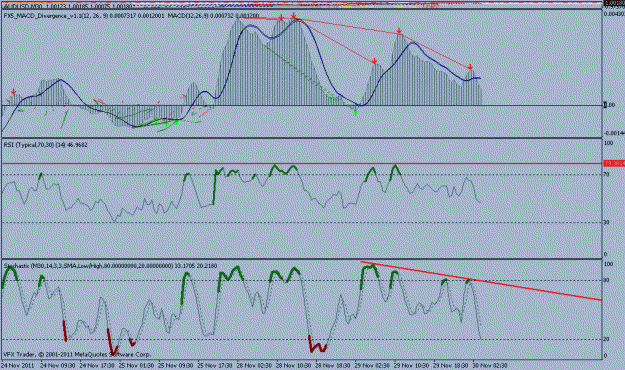Click the 25 Nov 09:30 time label
625x370 pixels.
pos(175,365)
